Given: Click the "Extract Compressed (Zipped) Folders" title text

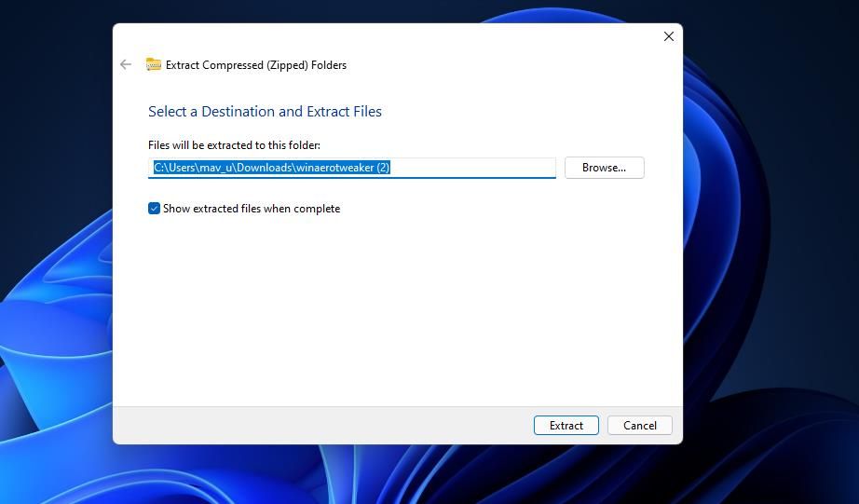Looking at the screenshot, I should coord(256,65).
